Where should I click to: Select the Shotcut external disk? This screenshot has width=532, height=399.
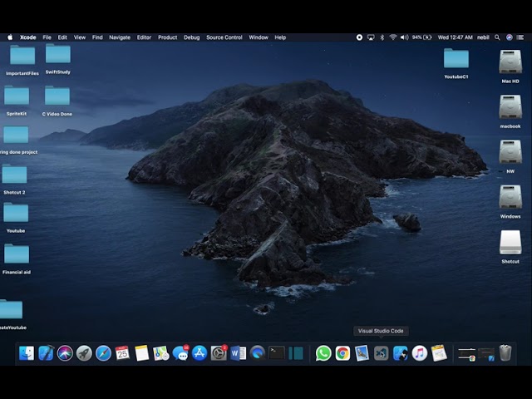510,247
